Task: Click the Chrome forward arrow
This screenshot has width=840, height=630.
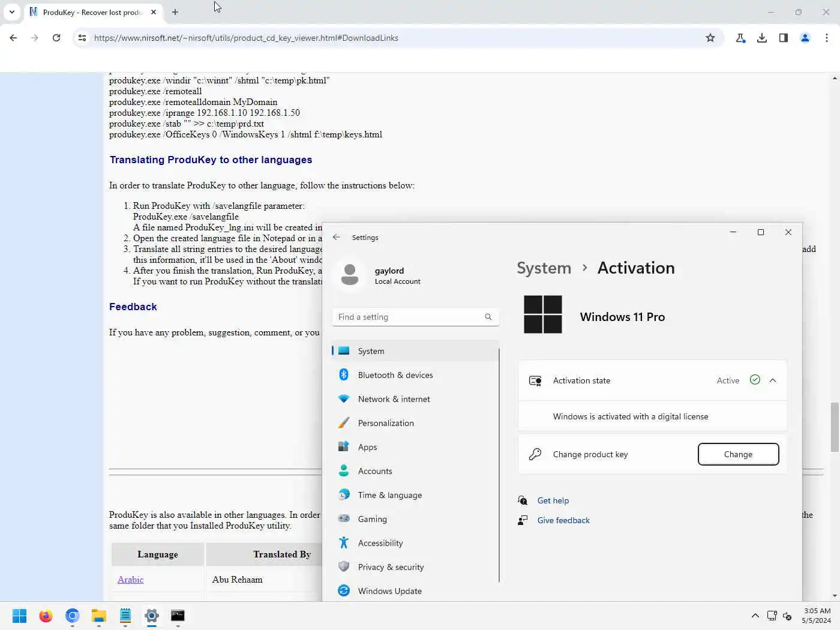Action: click(35, 38)
